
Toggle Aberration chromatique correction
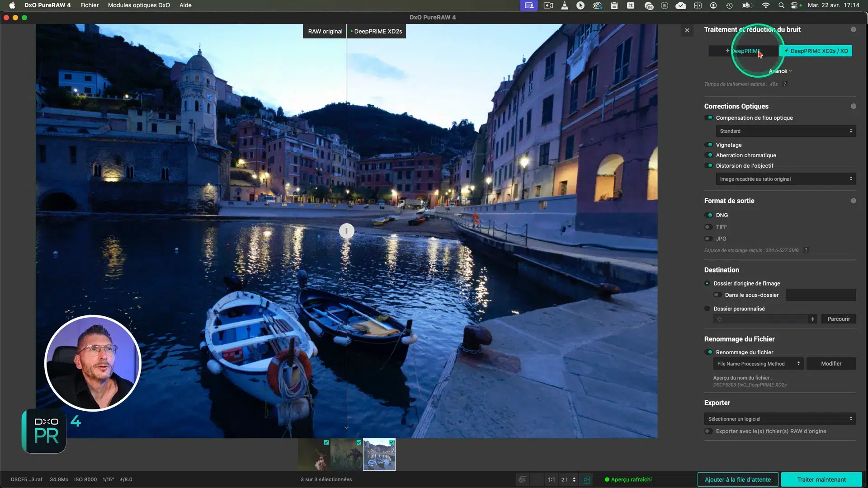708,155
